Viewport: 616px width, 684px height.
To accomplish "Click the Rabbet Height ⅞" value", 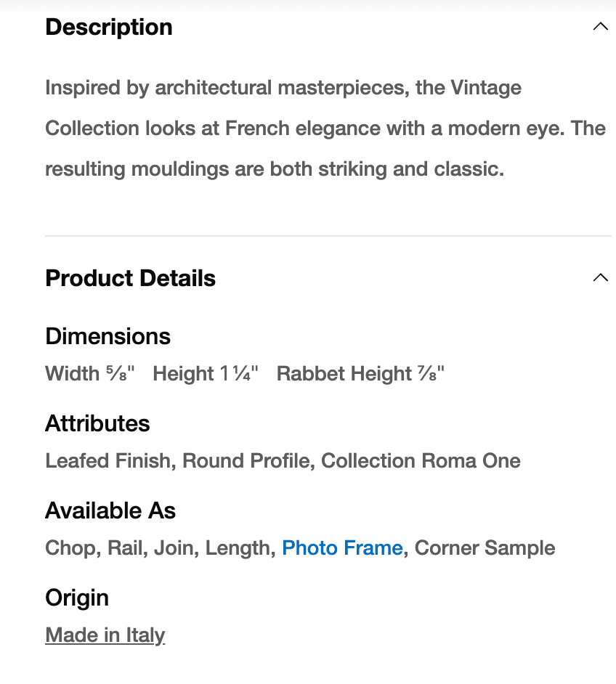I will [360, 373].
